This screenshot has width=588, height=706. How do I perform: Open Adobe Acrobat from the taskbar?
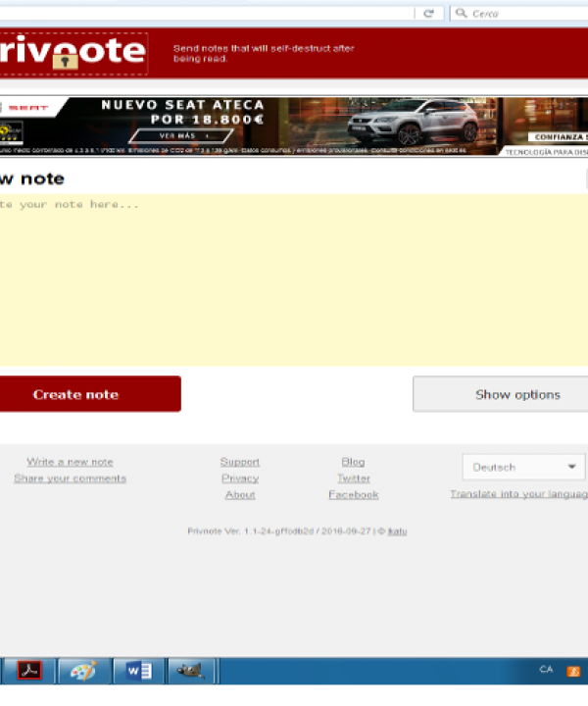pyautogui.click(x=29, y=671)
